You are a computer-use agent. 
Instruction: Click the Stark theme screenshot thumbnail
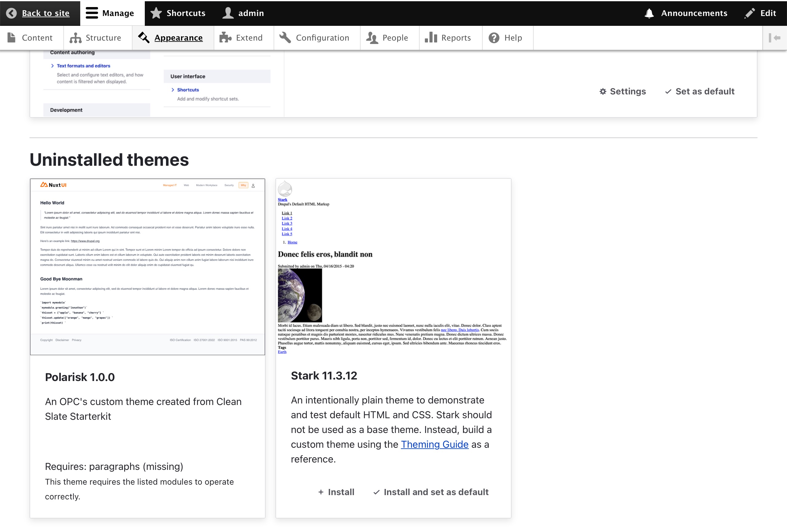(393, 267)
